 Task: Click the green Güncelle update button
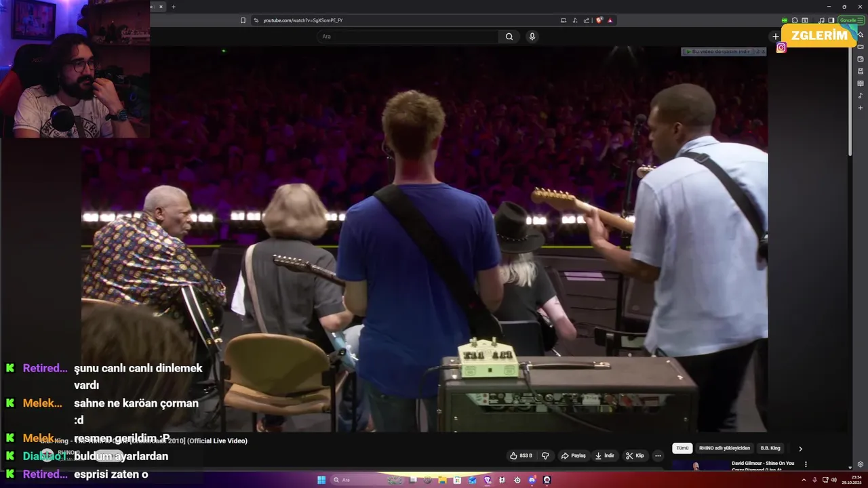click(852, 20)
